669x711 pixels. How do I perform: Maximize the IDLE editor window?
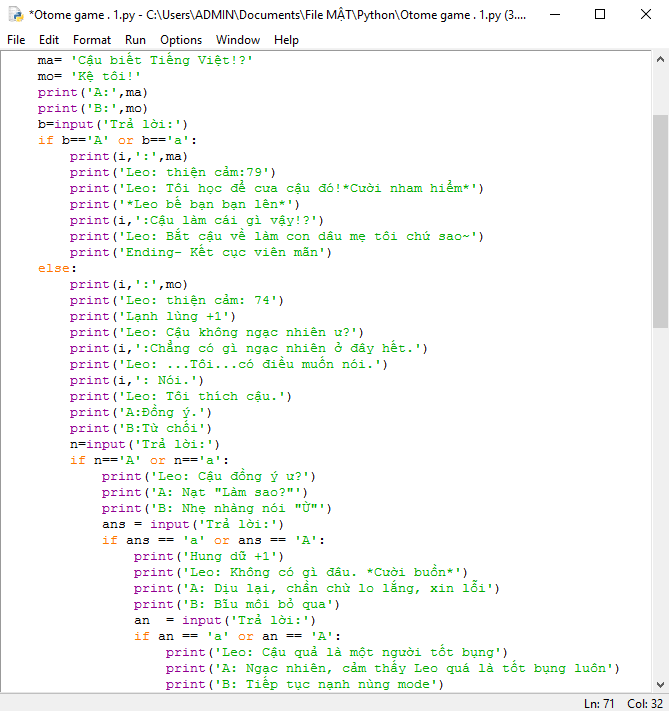click(599, 15)
